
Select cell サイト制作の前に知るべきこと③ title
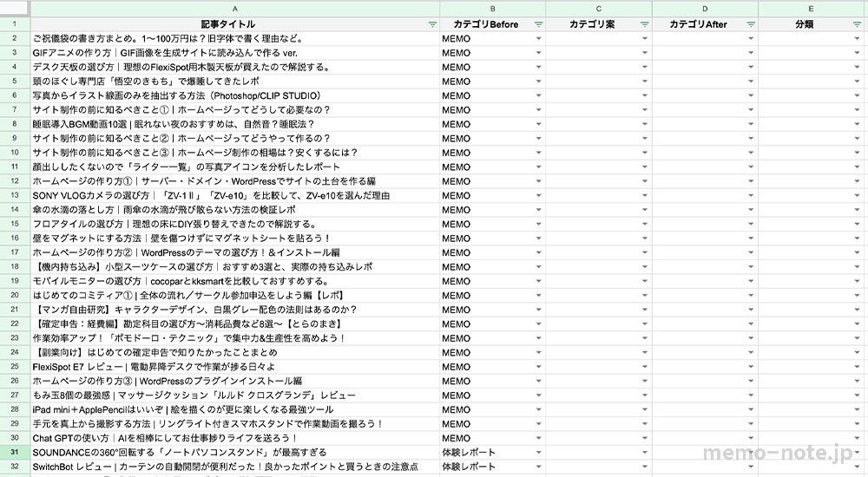tap(235, 153)
